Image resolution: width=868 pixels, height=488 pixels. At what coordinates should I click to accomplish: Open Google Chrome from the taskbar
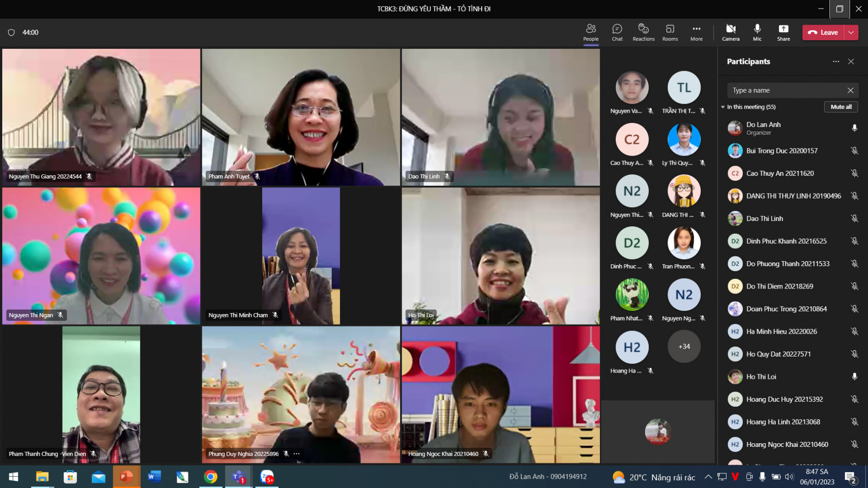211,477
